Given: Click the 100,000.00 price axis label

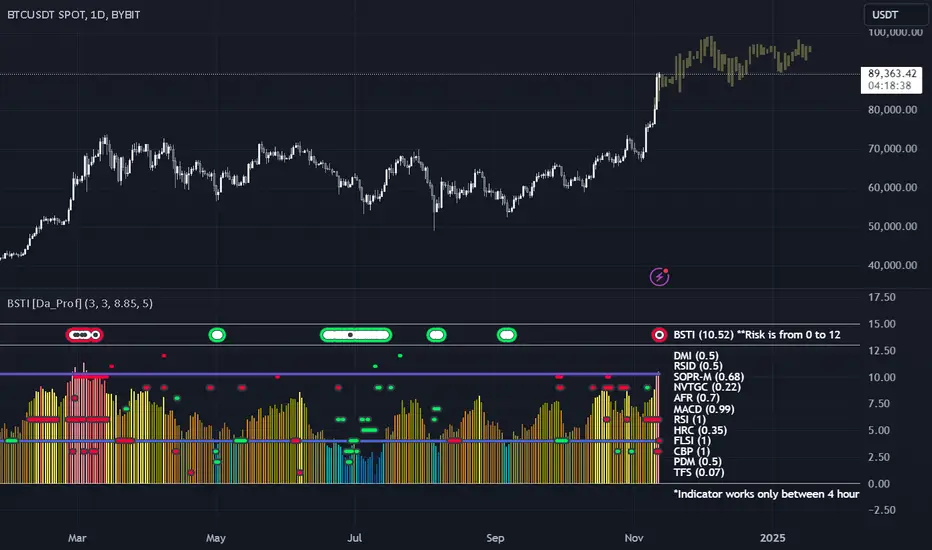Looking at the screenshot, I should coord(895,32).
